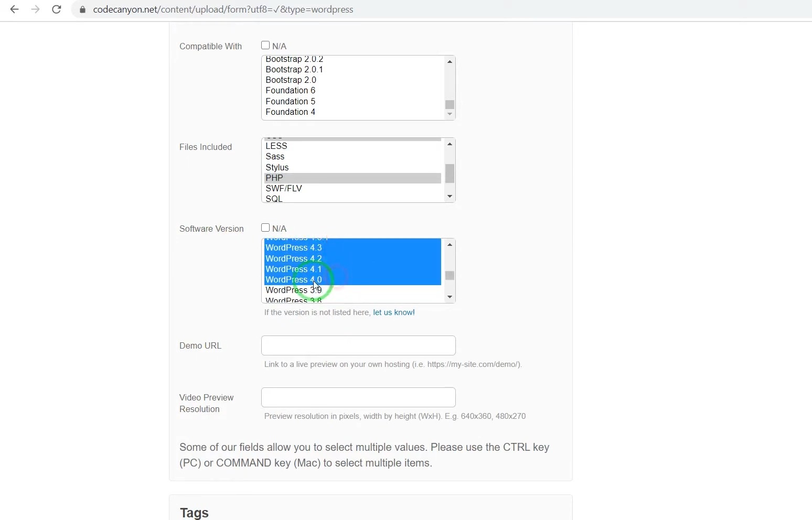Click the Tags section heading
812x520 pixels.
(194, 512)
